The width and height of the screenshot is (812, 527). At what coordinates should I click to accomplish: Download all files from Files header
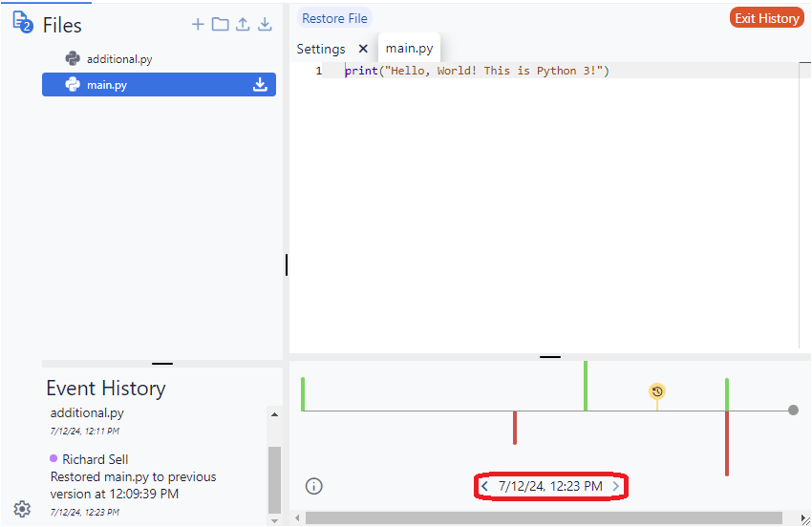coord(265,25)
